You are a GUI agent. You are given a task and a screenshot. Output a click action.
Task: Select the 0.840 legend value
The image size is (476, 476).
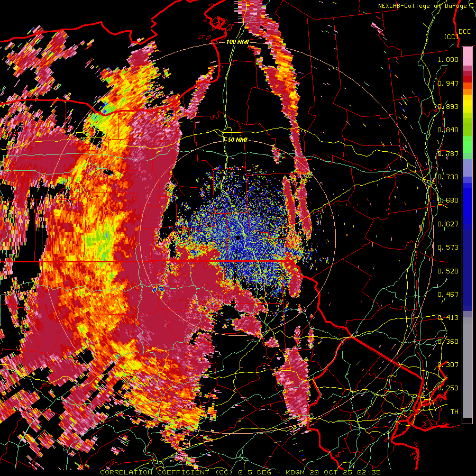(x=448, y=130)
